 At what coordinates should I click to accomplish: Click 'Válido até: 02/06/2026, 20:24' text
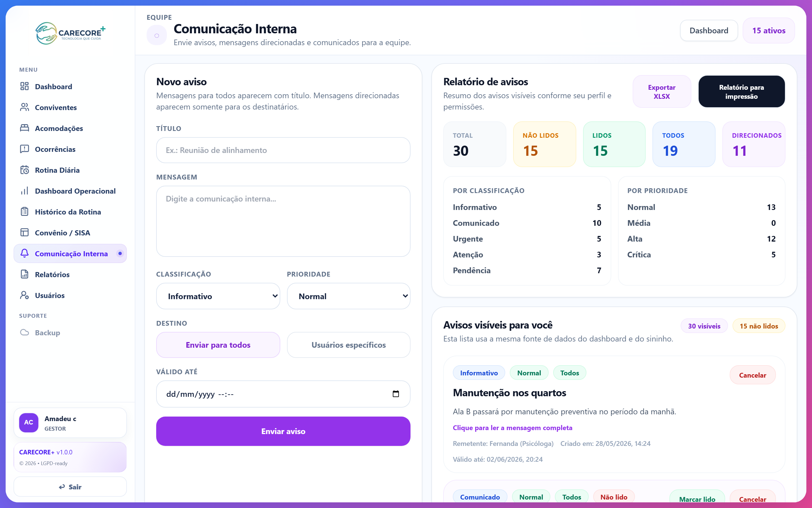498,459
